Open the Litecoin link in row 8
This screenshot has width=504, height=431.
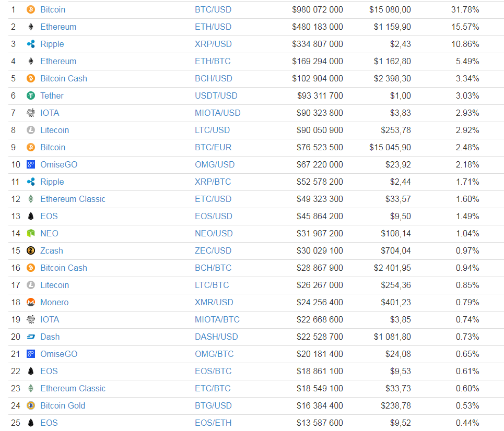point(55,130)
